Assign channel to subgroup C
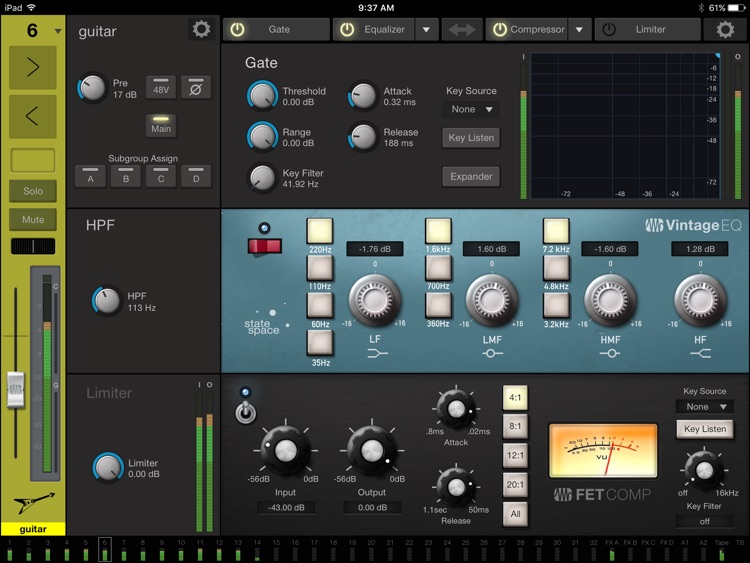The image size is (750, 563). (x=161, y=176)
